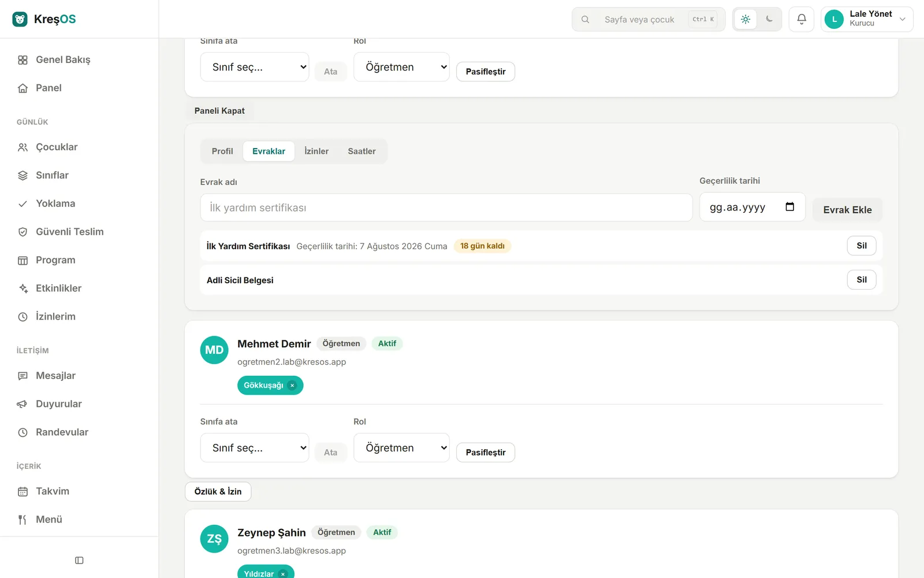The width and height of the screenshot is (924, 578).
Task: Click Ata button for Mehmet Demir
Action: 330,453
